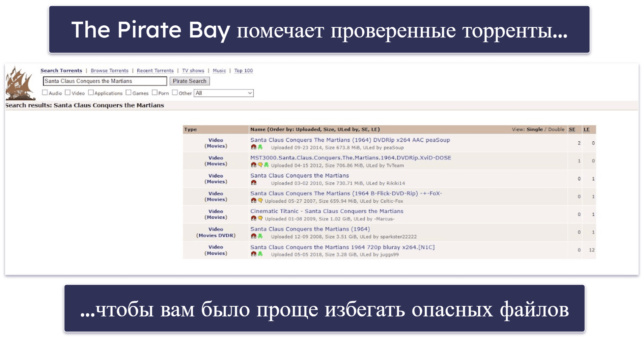Viewport: 644px width, 337px height.
Task: Open comments icon on Cinematic Titanic torrent
Action: [x=260, y=218]
